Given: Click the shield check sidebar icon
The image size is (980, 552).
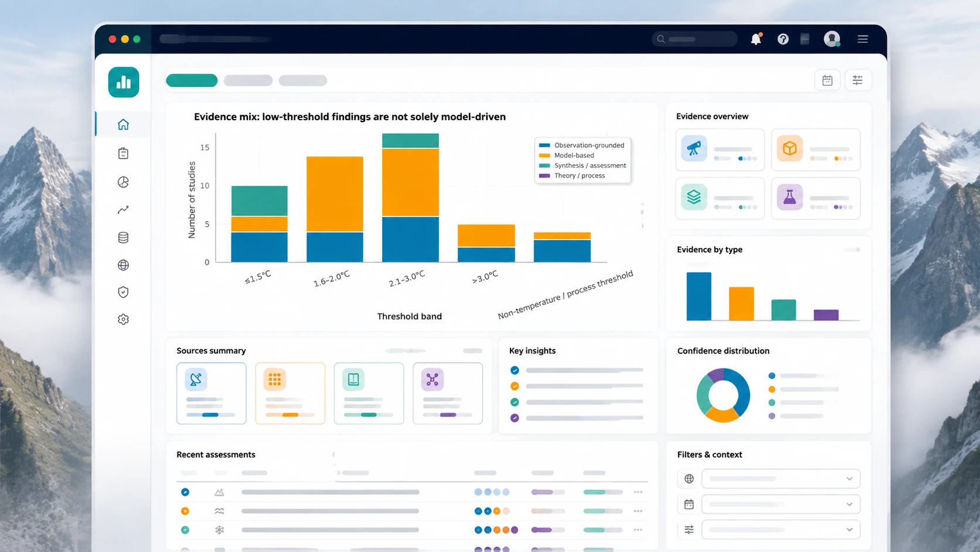Looking at the screenshot, I should click(x=123, y=292).
